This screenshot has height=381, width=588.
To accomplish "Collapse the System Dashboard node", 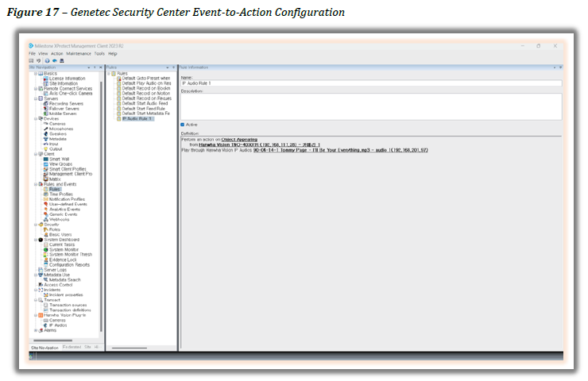I will click(36, 240).
